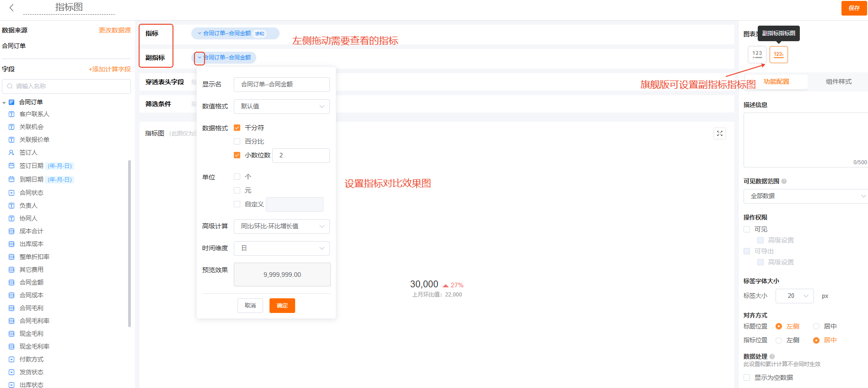The image size is (868, 388).
Task: Select 居中 for 标题位置
Action: point(816,326)
